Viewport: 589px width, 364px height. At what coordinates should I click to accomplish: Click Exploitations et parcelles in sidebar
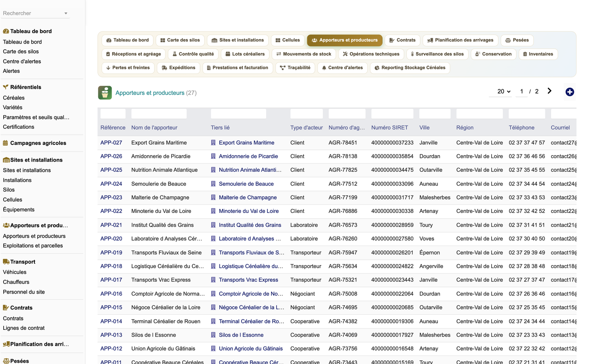tap(33, 246)
